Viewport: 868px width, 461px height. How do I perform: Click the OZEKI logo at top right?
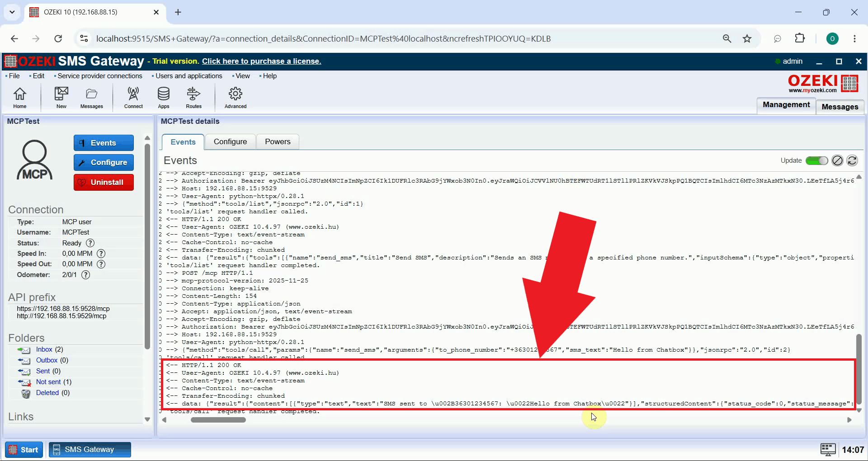click(823, 84)
